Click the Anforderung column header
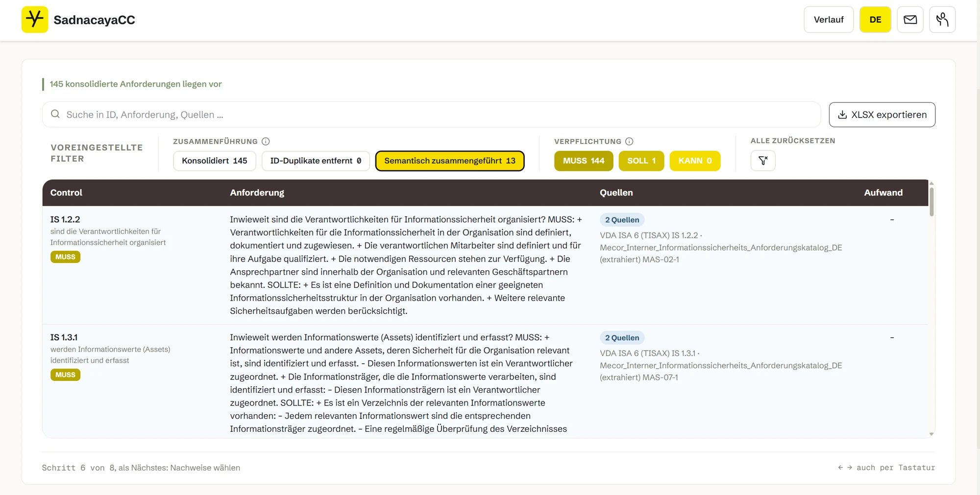The height and width of the screenshot is (495, 980). pyautogui.click(x=257, y=192)
